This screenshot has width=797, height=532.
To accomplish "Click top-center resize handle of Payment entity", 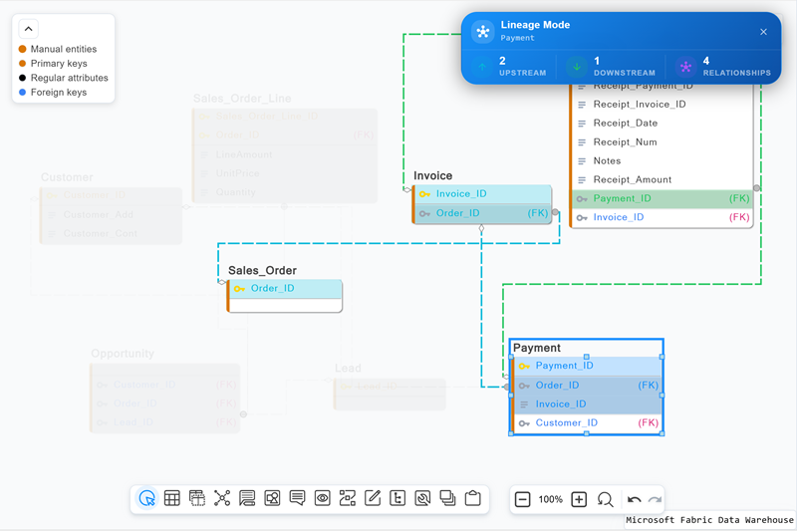I will tap(587, 357).
